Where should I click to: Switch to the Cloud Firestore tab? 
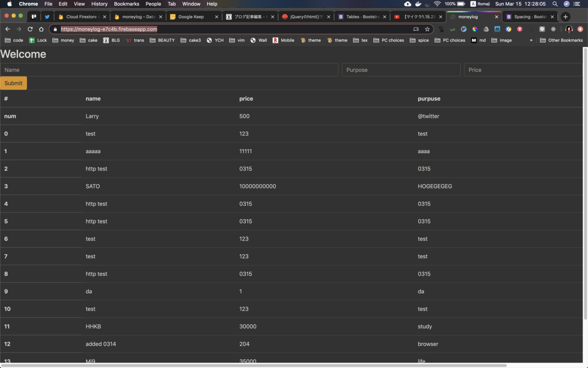(x=81, y=17)
